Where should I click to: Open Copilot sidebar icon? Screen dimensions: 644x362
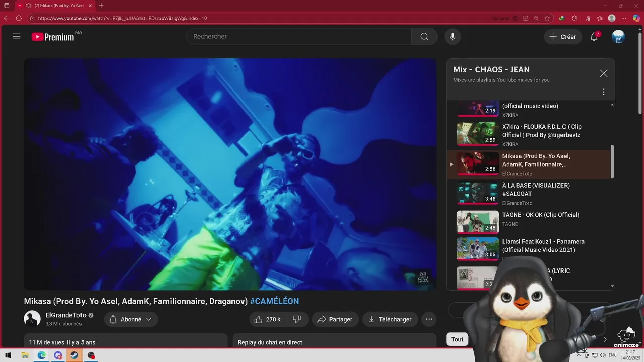[x=637, y=18]
